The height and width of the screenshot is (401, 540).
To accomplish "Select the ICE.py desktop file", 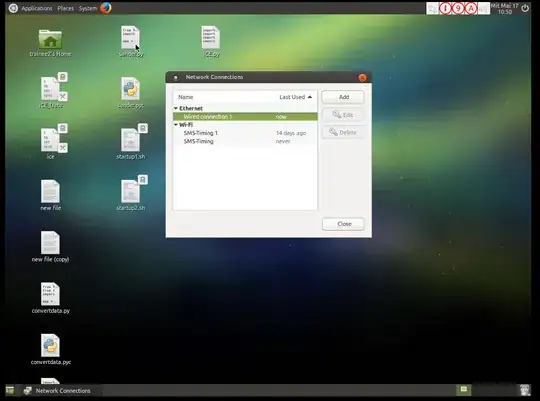I will (211, 41).
